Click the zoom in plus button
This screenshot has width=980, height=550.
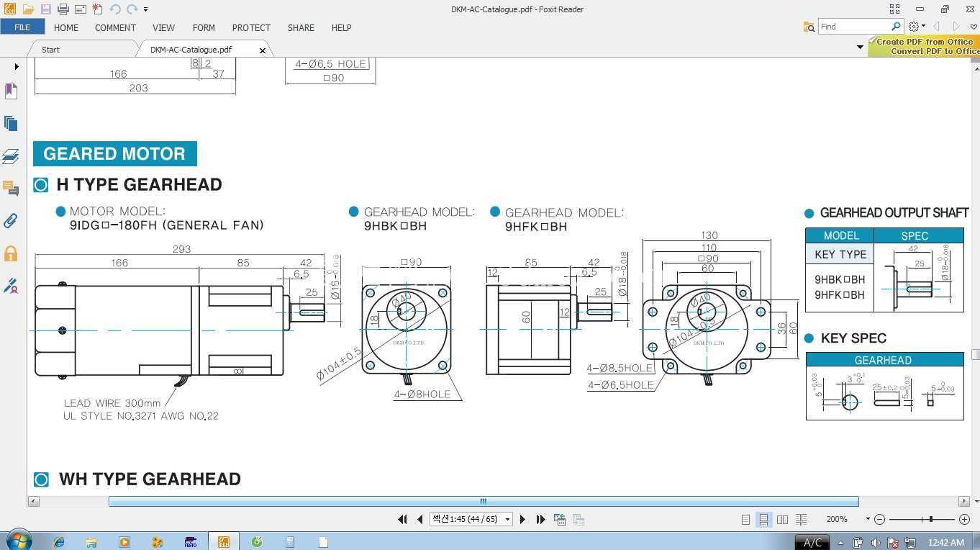click(965, 519)
